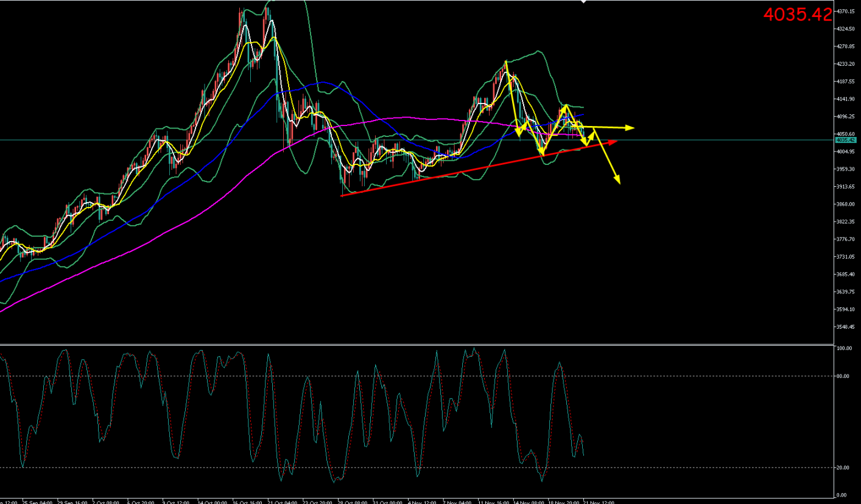Screen dimensions: 861x504
Task: Click the current price tag on price axis
Action: [x=845, y=140]
